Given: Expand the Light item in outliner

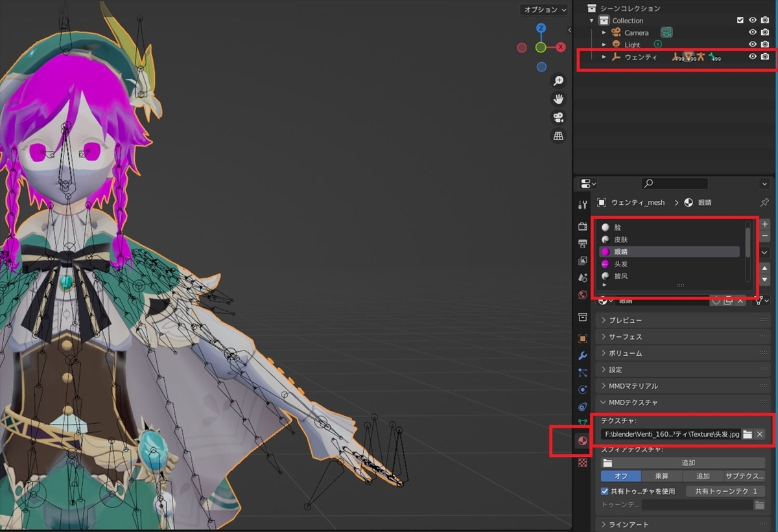Looking at the screenshot, I should tap(604, 45).
